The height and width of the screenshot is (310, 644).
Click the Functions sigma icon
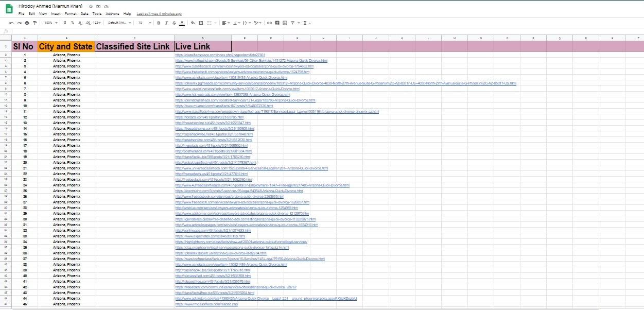click(305, 23)
